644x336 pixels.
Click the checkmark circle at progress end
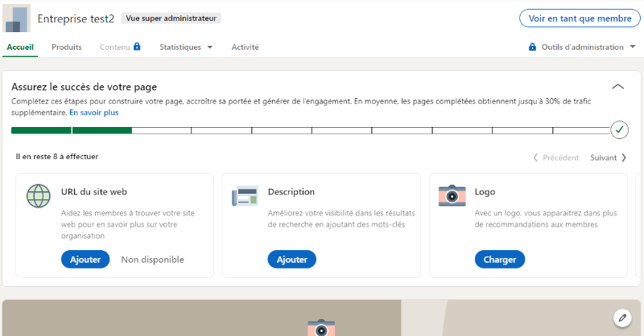[x=619, y=130]
